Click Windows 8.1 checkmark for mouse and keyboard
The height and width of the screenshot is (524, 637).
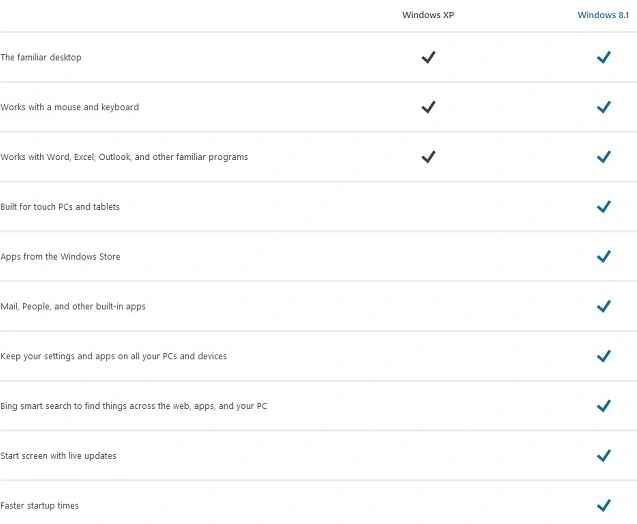click(x=603, y=107)
